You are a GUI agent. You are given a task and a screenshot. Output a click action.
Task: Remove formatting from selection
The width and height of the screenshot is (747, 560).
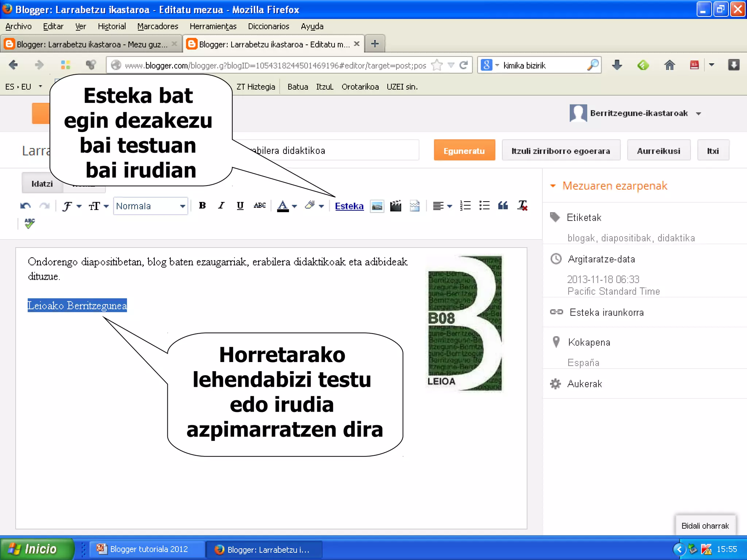[x=523, y=206]
